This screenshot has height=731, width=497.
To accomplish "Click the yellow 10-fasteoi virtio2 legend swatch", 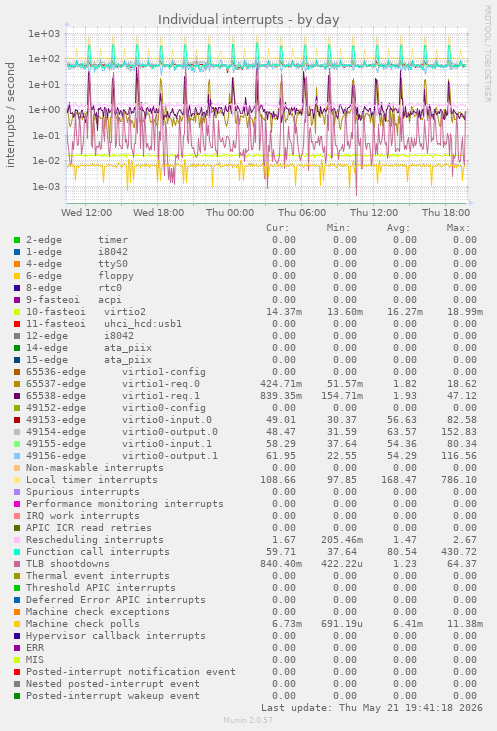I will (x=17, y=312).
